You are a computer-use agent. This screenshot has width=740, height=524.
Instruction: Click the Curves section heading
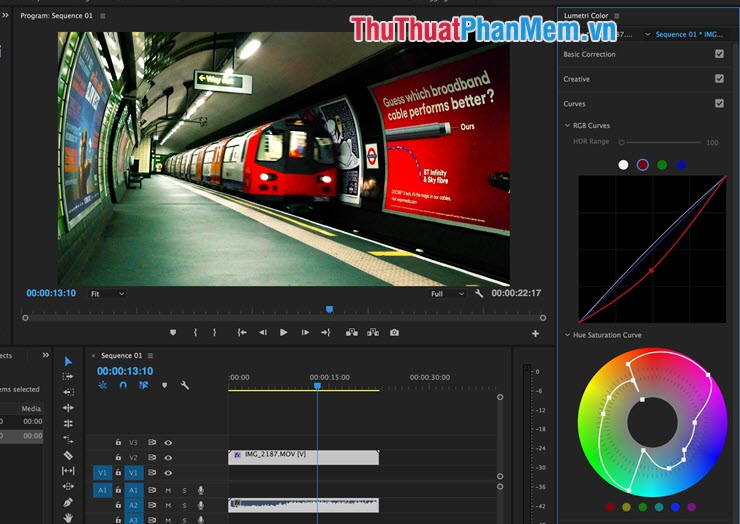coord(575,104)
